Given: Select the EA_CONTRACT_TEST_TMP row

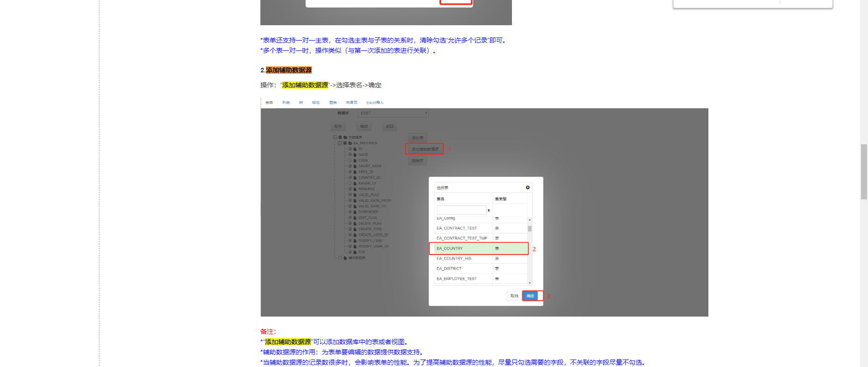Looking at the screenshot, I should [x=481, y=238].
